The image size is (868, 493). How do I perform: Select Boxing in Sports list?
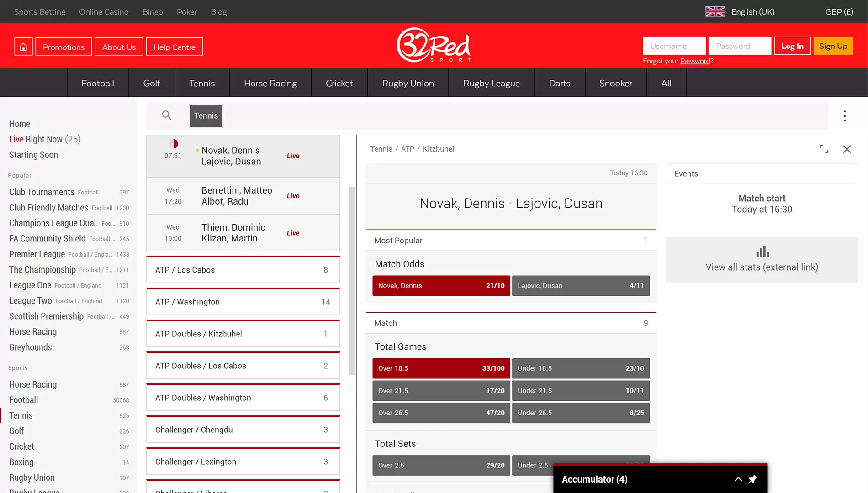pos(69,462)
